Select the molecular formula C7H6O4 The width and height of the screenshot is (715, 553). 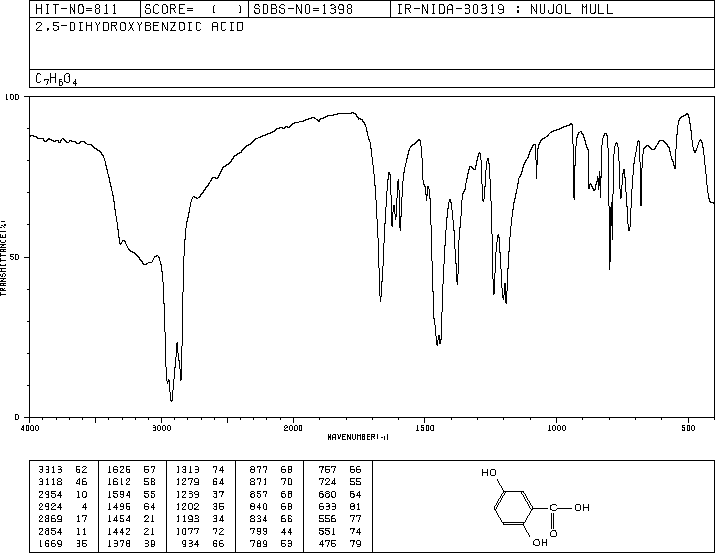[56, 79]
